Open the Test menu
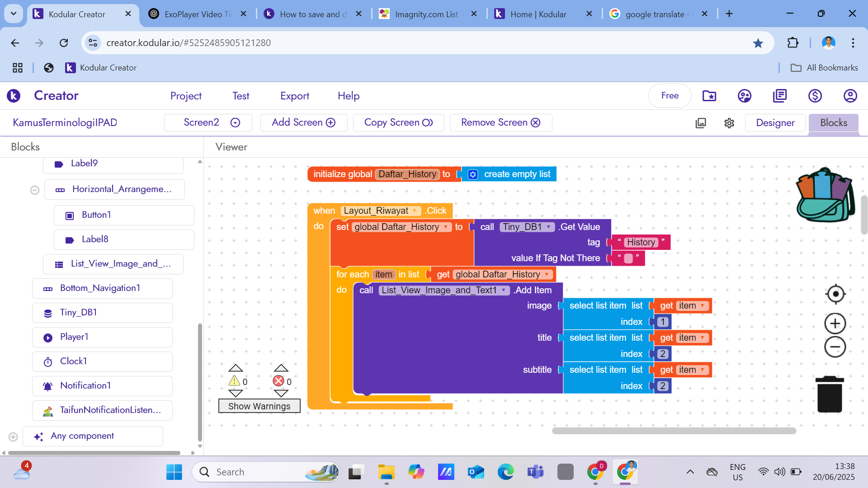This screenshot has width=868, height=488. [241, 96]
